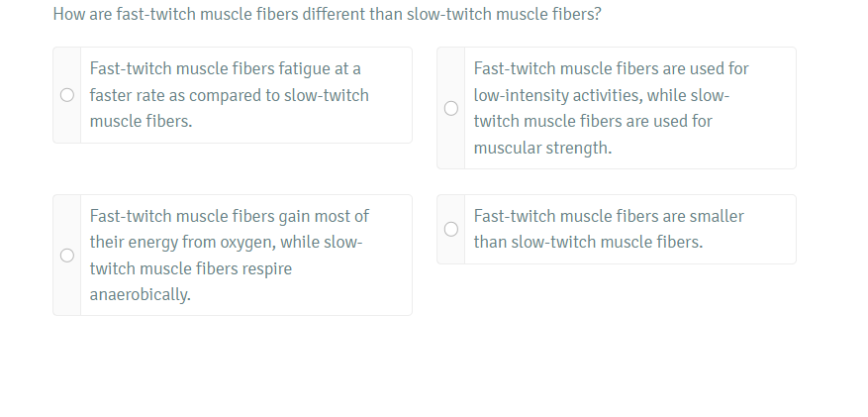868x417 pixels.
Task: Click the word "anaerobically."
Action: (140, 295)
